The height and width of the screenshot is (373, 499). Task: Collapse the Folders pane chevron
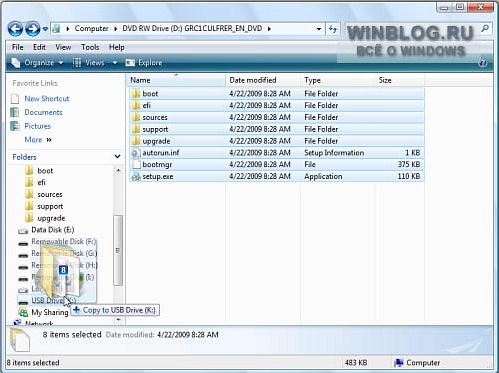tap(117, 156)
